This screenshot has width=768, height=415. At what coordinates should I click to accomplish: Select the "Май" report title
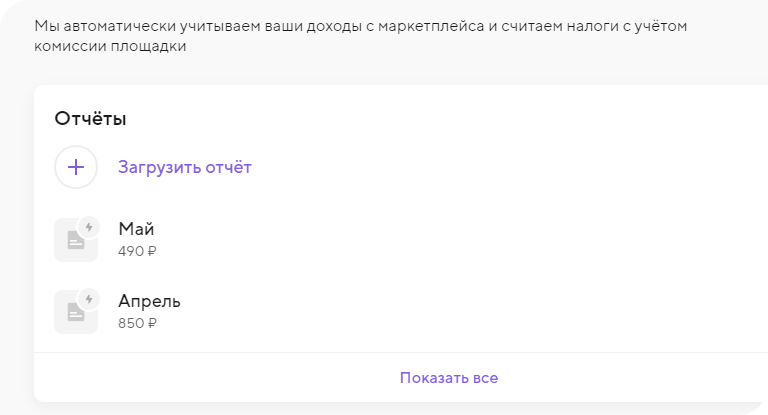[x=136, y=229]
